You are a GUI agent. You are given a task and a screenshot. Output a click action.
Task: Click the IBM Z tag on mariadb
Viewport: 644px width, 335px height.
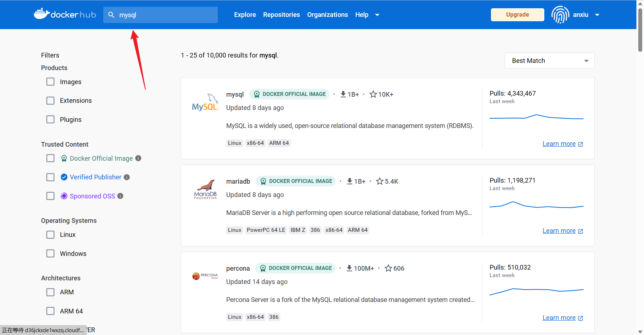(298, 230)
